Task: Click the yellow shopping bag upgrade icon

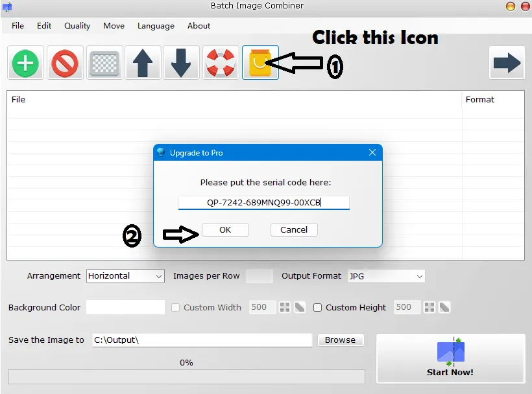Action: pyautogui.click(x=260, y=63)
